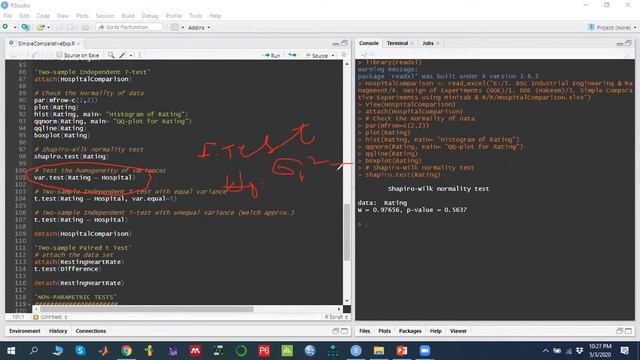Toggle the Source on Save checkbox
This screenshot has height=360, width=640.
click(60, 55)
